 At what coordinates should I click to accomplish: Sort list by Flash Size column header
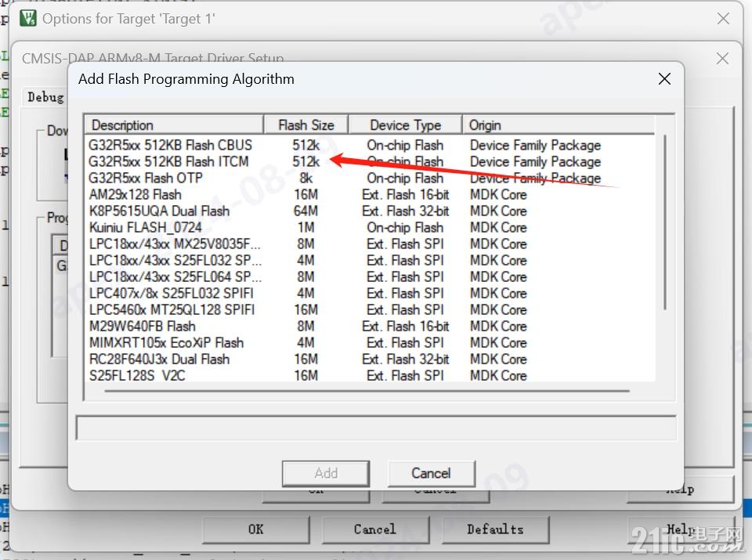[306, 125]
